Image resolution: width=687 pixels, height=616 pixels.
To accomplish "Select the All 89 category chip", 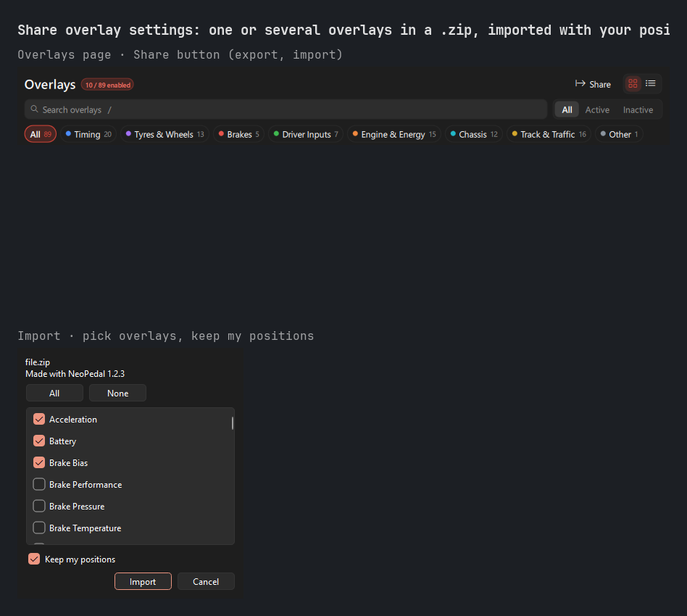I will point(41,135).
